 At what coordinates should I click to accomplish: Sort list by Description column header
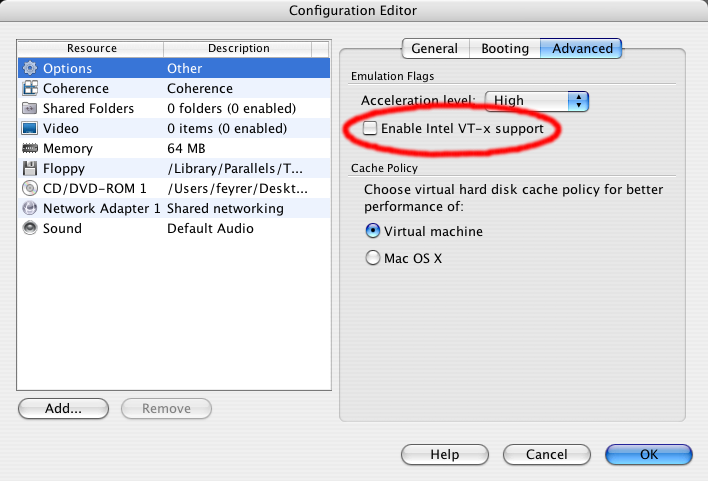(238, 48)
